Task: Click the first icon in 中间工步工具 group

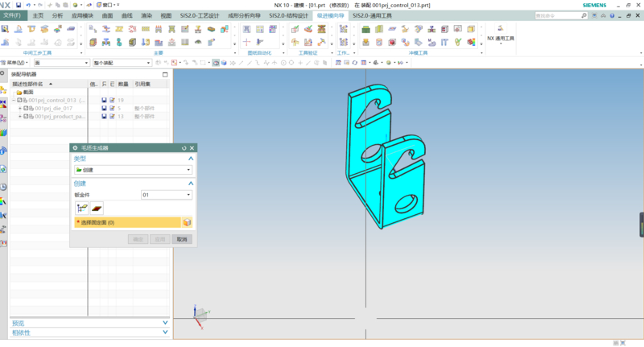Action: (6, 29)
